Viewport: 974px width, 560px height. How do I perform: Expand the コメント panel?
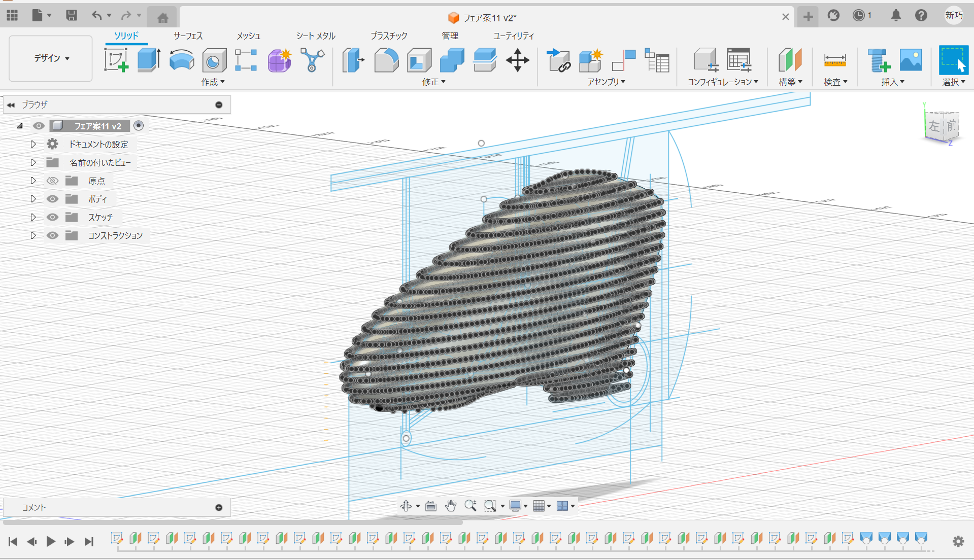tap(219, 507)
